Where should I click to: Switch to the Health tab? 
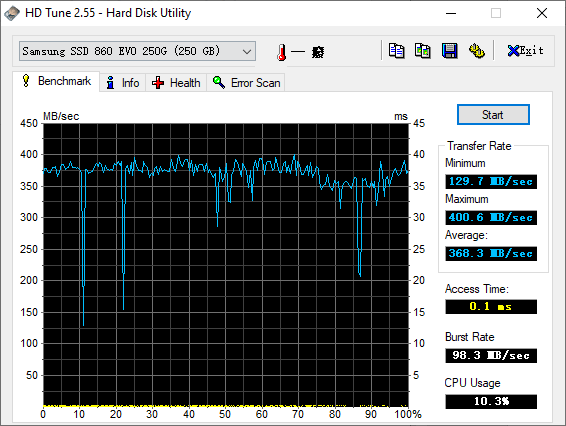coord(176,83)
